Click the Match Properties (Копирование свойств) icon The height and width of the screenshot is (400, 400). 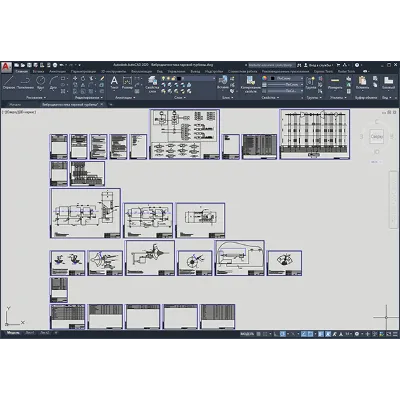click(x=250, y=84)
